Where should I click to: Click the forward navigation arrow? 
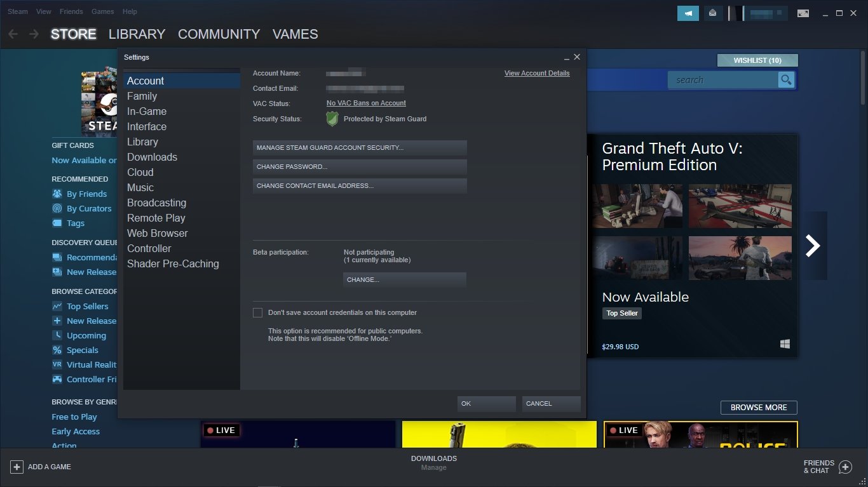(x=34, y=34)
